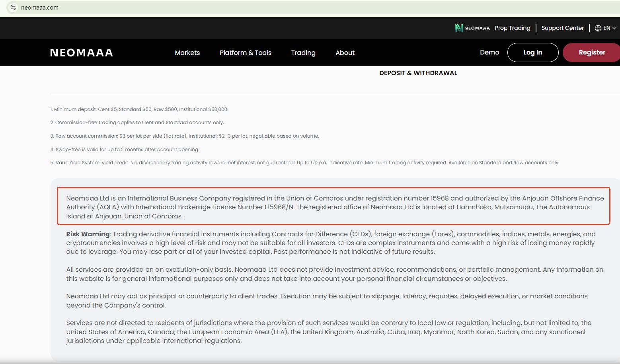Image resolution: width=620 pixels, height=364 pixels.
Task: Click the neomaaa.com address bar URL
Action: point(40,8)
